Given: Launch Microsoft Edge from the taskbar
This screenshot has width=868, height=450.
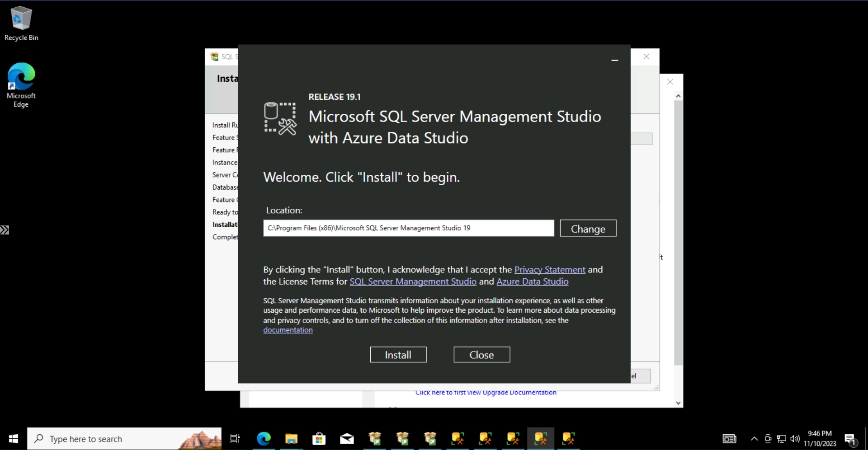Looking at the screenshot, I should [x=264, y=439].
